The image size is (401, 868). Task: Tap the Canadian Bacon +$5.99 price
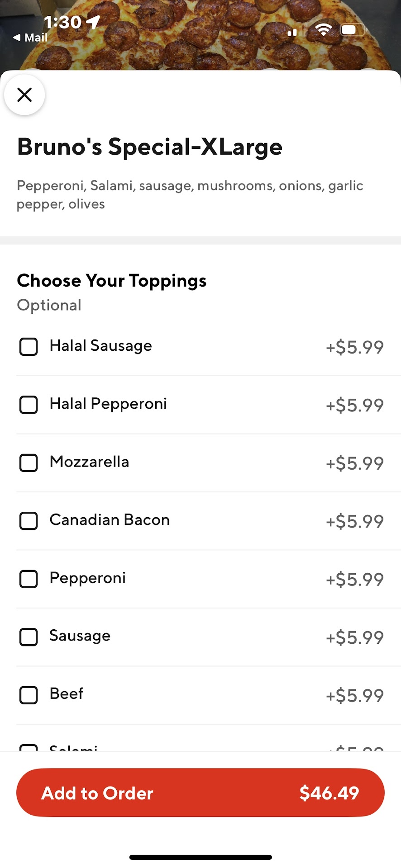[x=355, y=521]
